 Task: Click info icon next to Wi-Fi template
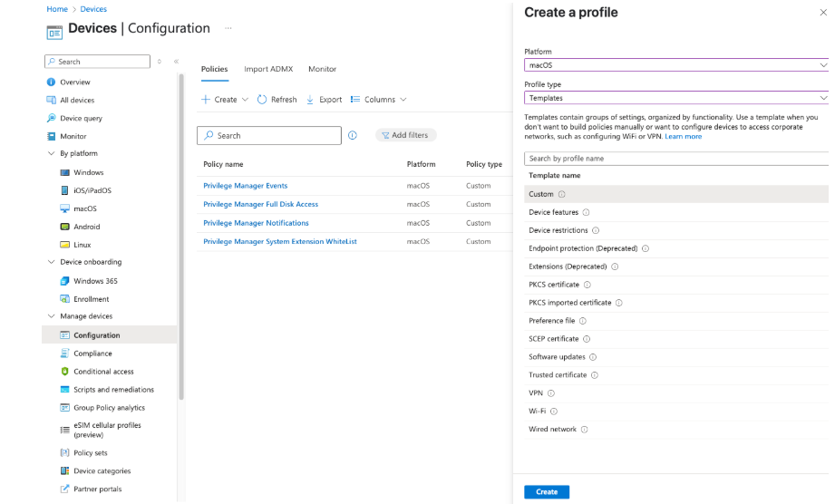(554, 412)
